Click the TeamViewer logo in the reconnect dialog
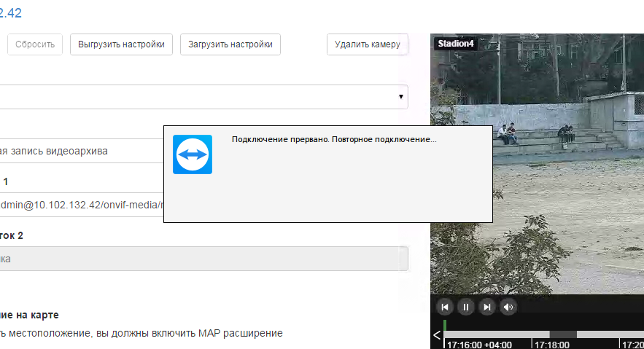Image resolution: width=644 pixels, height=349 pixels. [x=193, y=154]
